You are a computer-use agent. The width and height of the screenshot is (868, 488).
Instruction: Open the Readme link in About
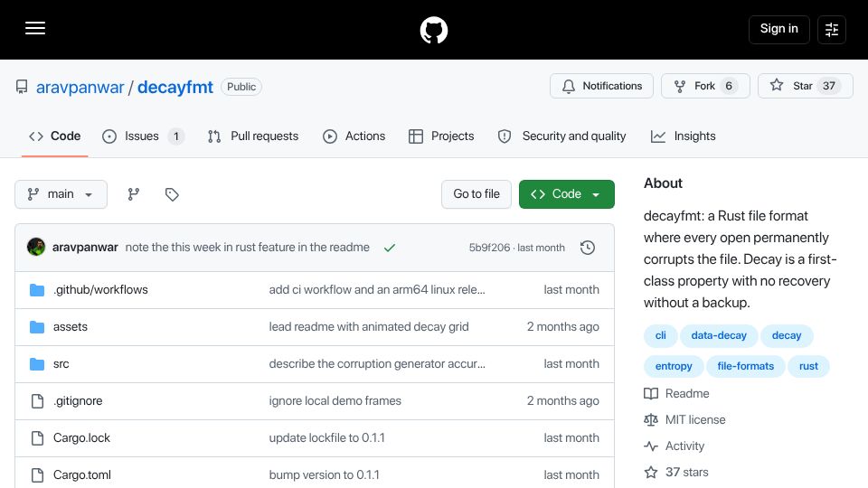pyautogui.click(x=676, y=393)
